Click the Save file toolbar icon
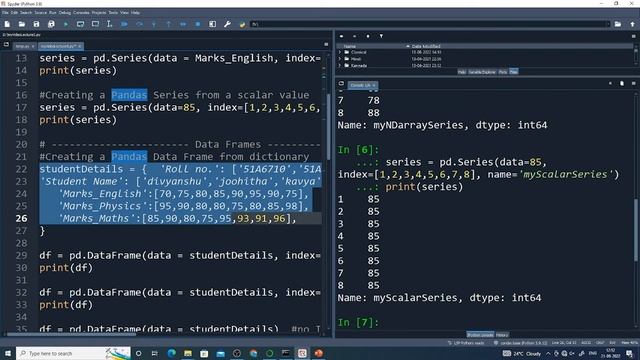Image resolution: width=640 pixels, height=360 pixels. tap(36, 24)
